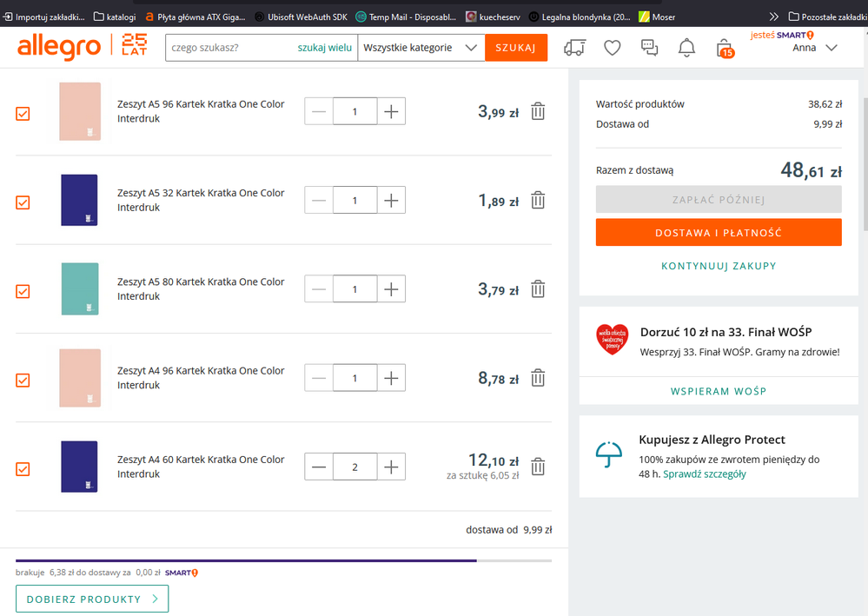Click KONTYNUUJ ZAKUPY link
Image resolution: width=868 pixels, height=616 pixels.
click(719, 266)
